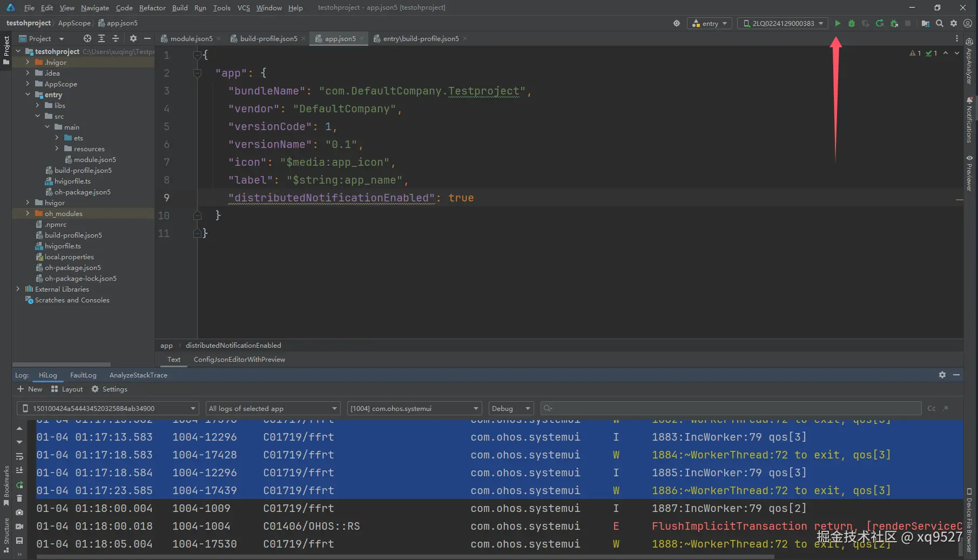Open the Debug log level dropdown
This screenshot has height=560, width=978.
pyautogui.click(x=510, y=408)
